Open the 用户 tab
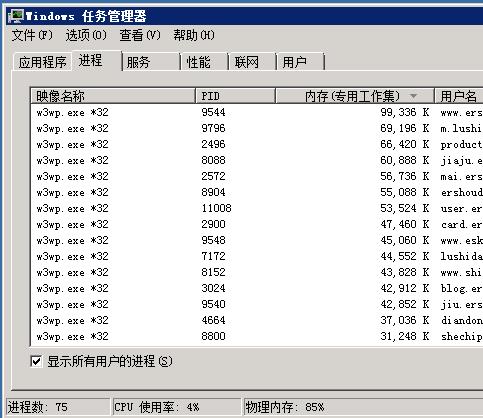Image resolution: width=483 pixels, height=418 pixels. tap(300, 62)
